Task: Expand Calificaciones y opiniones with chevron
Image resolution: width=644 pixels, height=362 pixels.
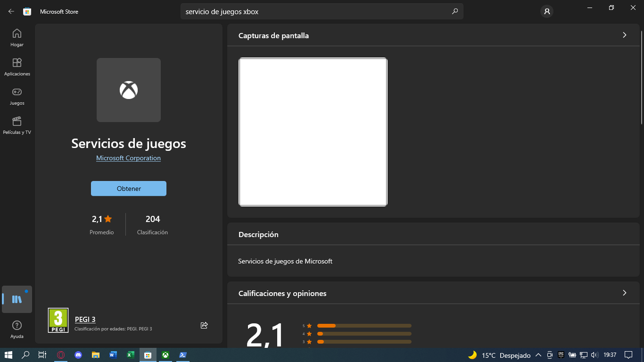Action: 625,293
